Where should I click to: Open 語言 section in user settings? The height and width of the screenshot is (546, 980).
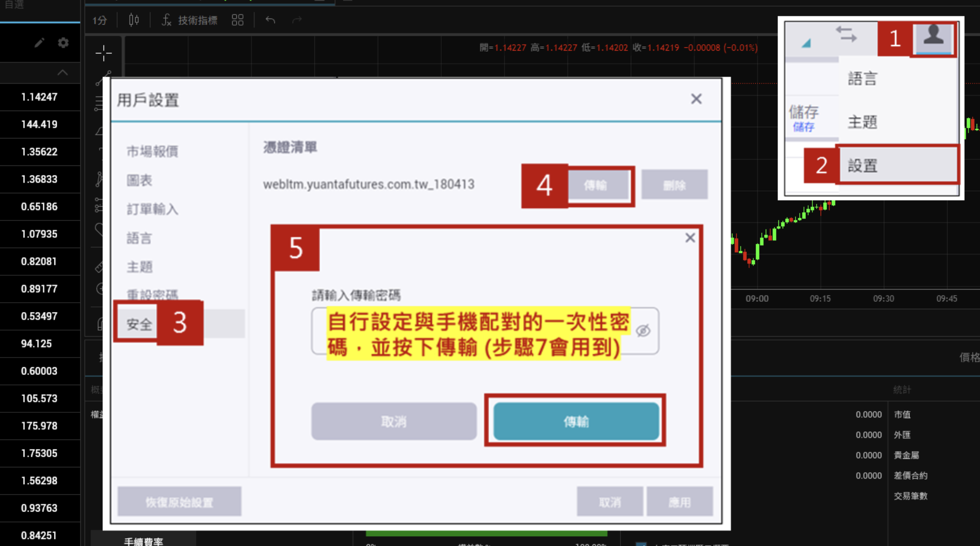[139, 239]
